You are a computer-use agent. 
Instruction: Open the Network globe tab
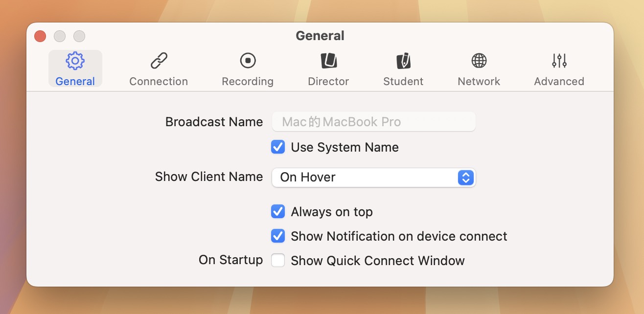(x=479, y=69)
